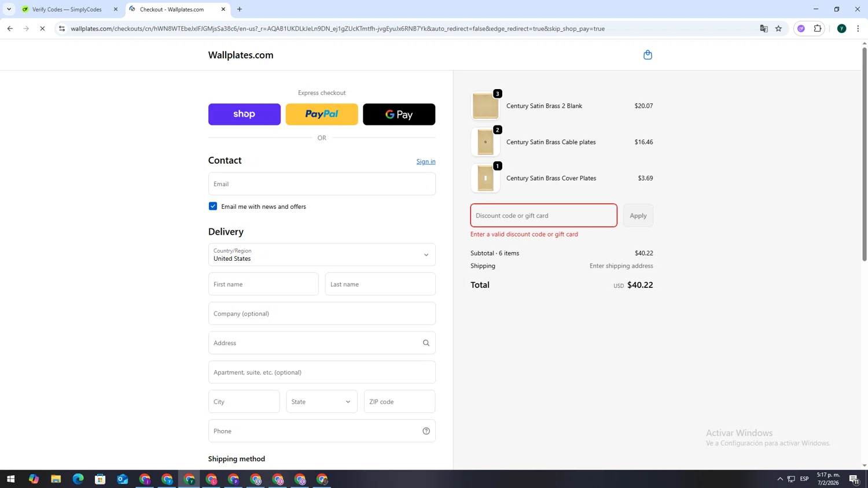Close the Verify Codes SimplyCodes tab
868x488 pixels.
115,9
